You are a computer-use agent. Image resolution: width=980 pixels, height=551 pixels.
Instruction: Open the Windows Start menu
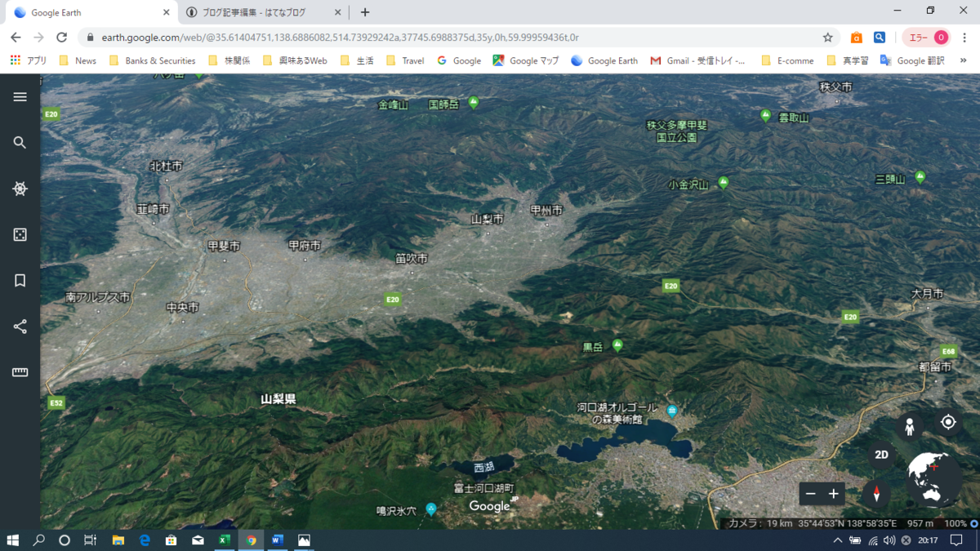[x=13, y=540]
